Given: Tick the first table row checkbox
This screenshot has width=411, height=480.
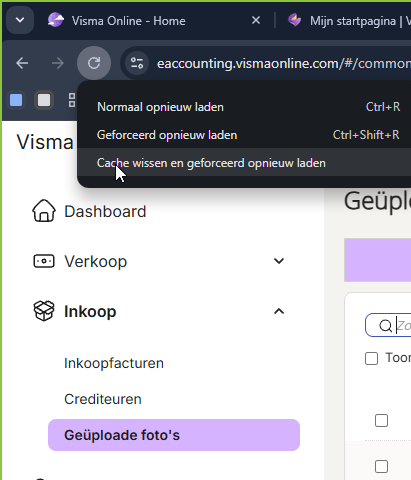Looking at the screenshot, I should (x=381, y=420).
